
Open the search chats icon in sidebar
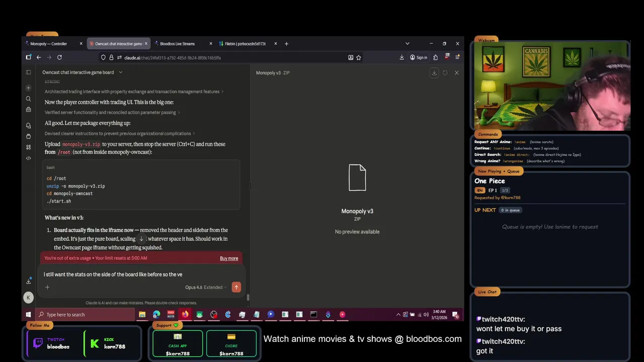point(28,99)
